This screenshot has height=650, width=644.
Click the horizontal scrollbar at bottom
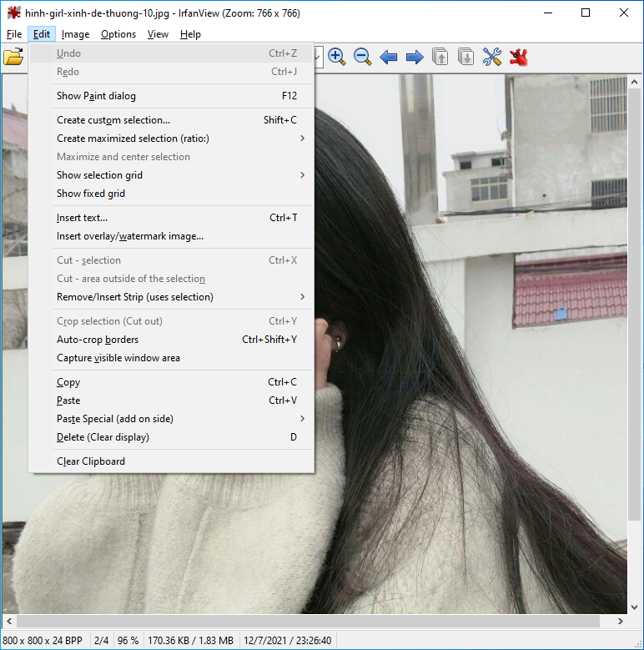[309, 622]
